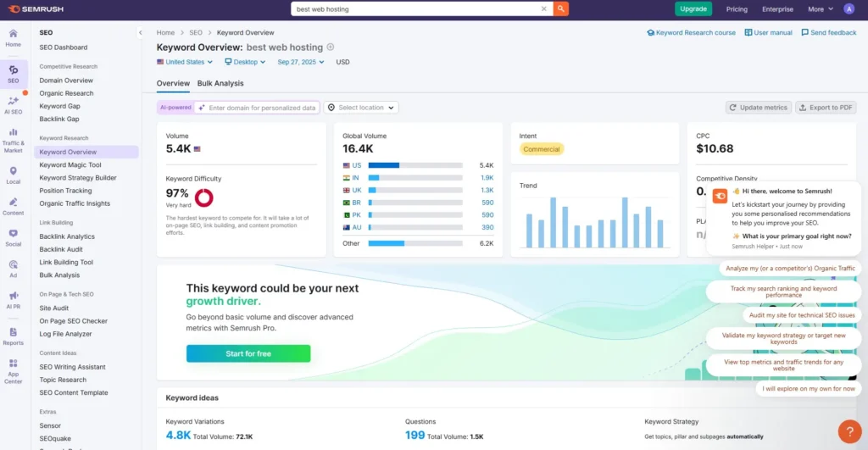Click the orange search magnifier button
Viewport: 868px width, 450px height.
pos(561,8)
